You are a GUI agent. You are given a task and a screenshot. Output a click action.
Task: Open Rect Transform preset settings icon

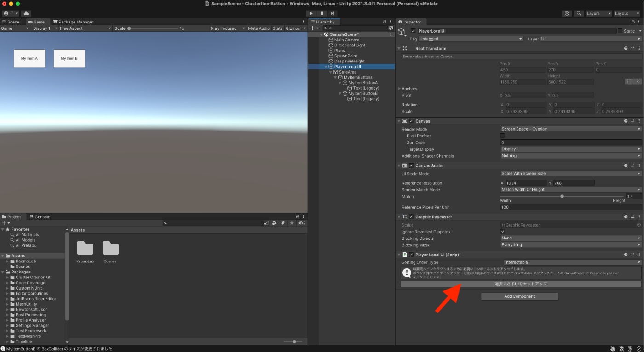632,48
